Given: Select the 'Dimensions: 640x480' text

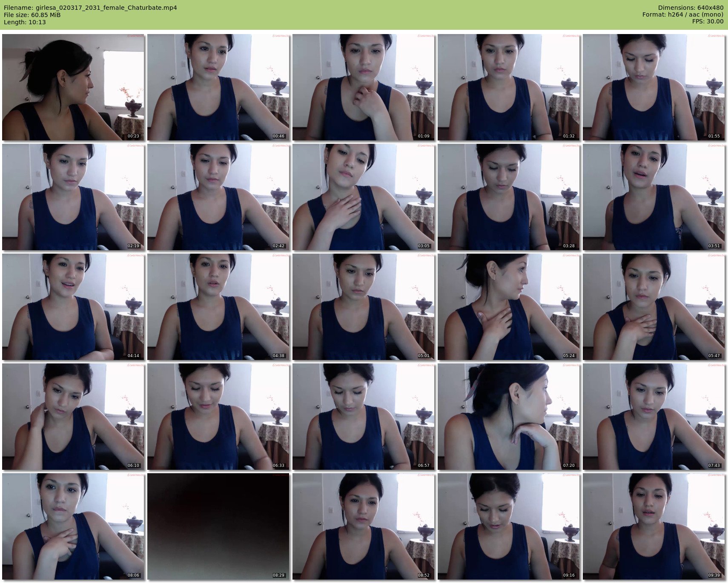Looking at the screenshot, I should 691,8.
